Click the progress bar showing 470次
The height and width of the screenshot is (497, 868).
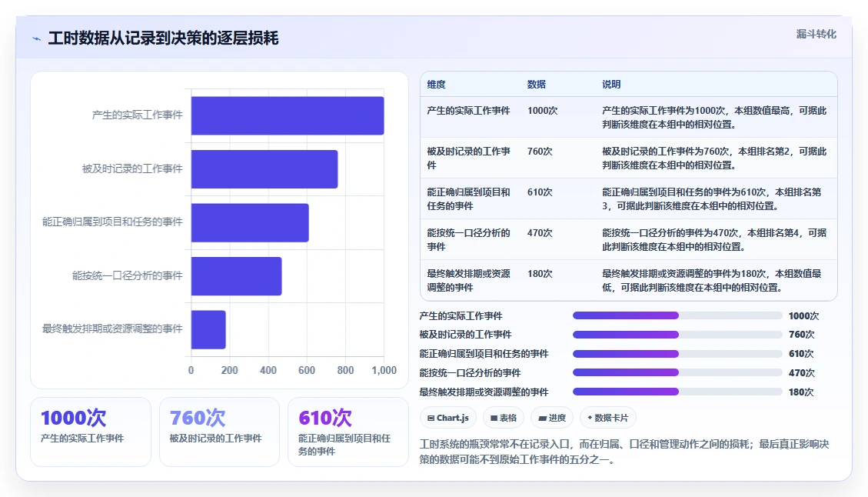tap(677, 373)
